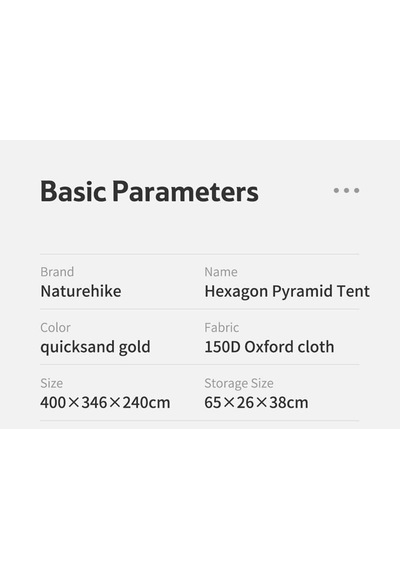The image size is (400, 570).
Task: Open the three-dot more options icon
Action: point(346,190)
